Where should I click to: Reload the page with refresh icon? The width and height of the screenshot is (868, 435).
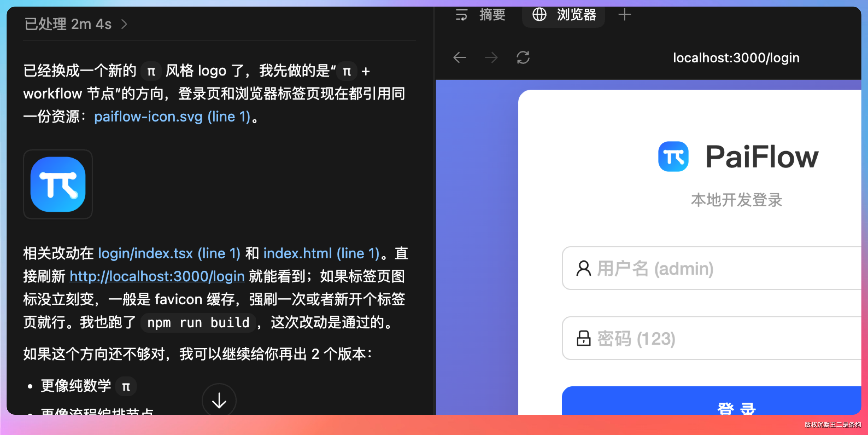(x=523, y=58)
